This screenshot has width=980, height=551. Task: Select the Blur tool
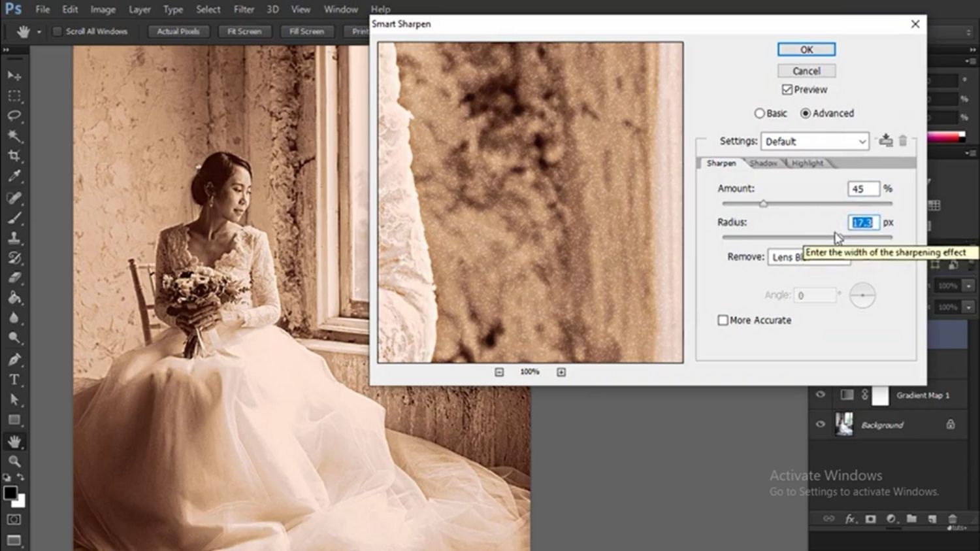tap(14, 318)
